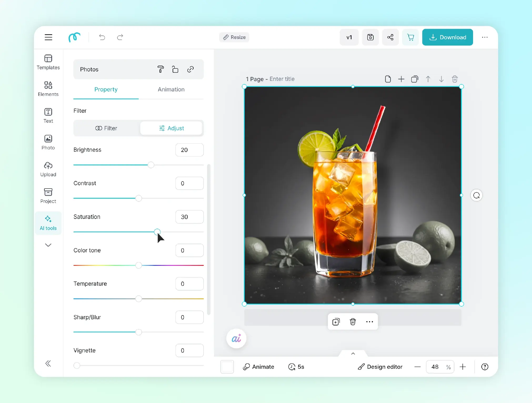Click the app logo icon
The height and width of the screenshot is (403, 532).
point(74,37)
